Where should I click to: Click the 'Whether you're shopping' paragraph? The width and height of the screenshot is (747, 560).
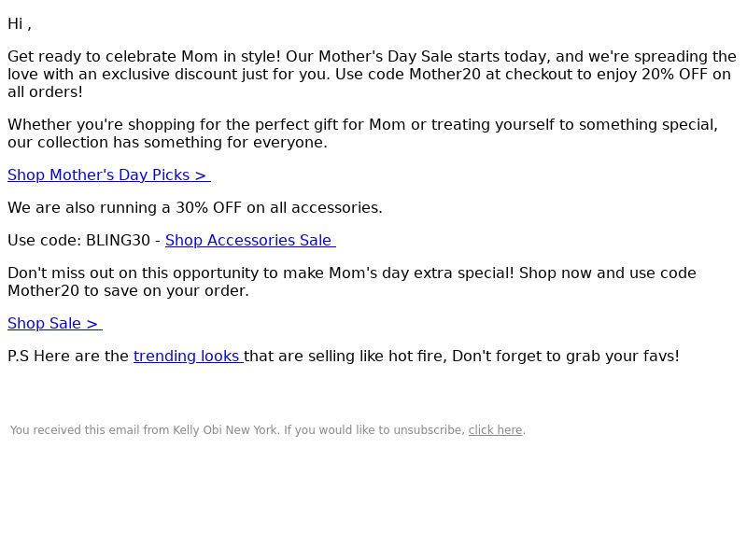click(362, 133)
